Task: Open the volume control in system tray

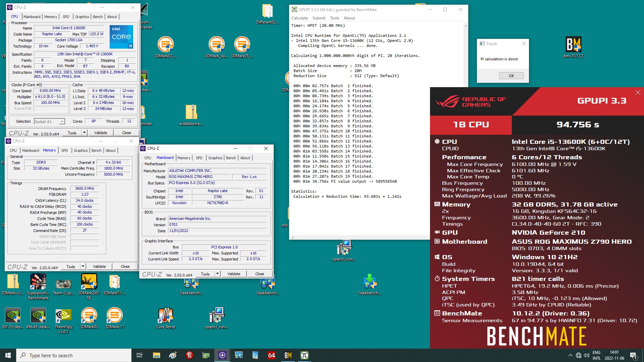Action: click(x=586, y=355)
